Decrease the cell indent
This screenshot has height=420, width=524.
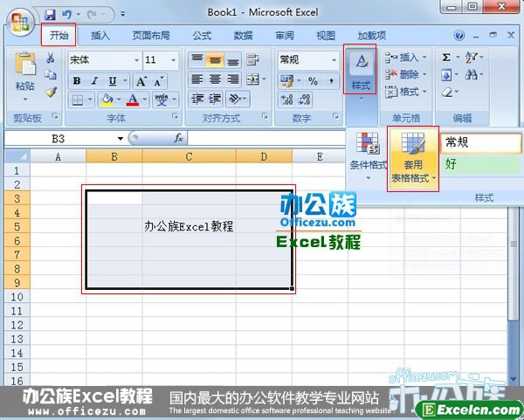pos(197,99)
